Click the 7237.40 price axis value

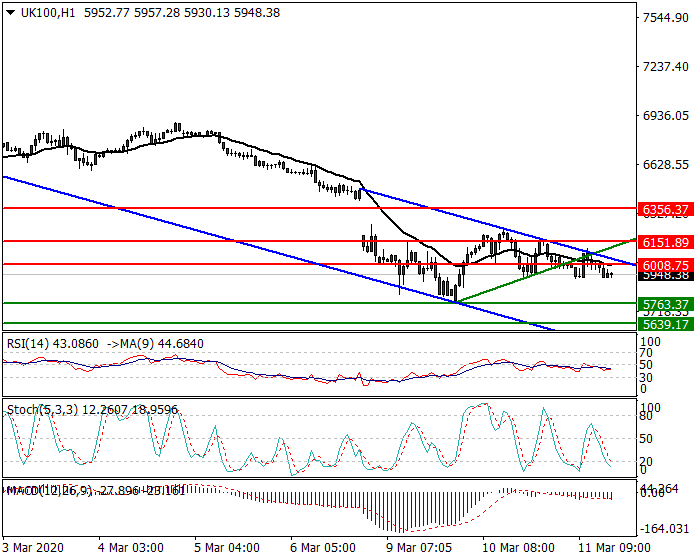(x=665, y=67)
